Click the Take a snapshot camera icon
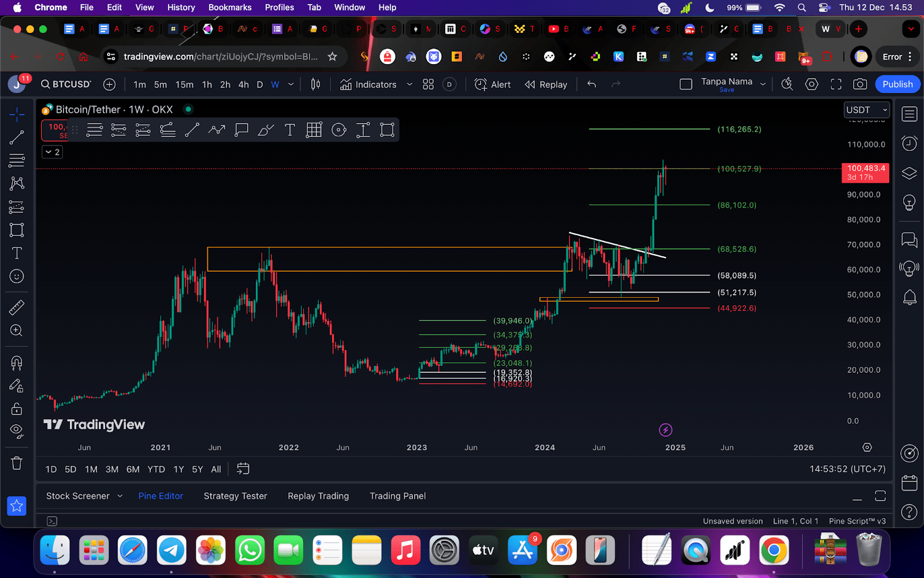The height and width of the screenshot is (578, 924). point(860,84)
